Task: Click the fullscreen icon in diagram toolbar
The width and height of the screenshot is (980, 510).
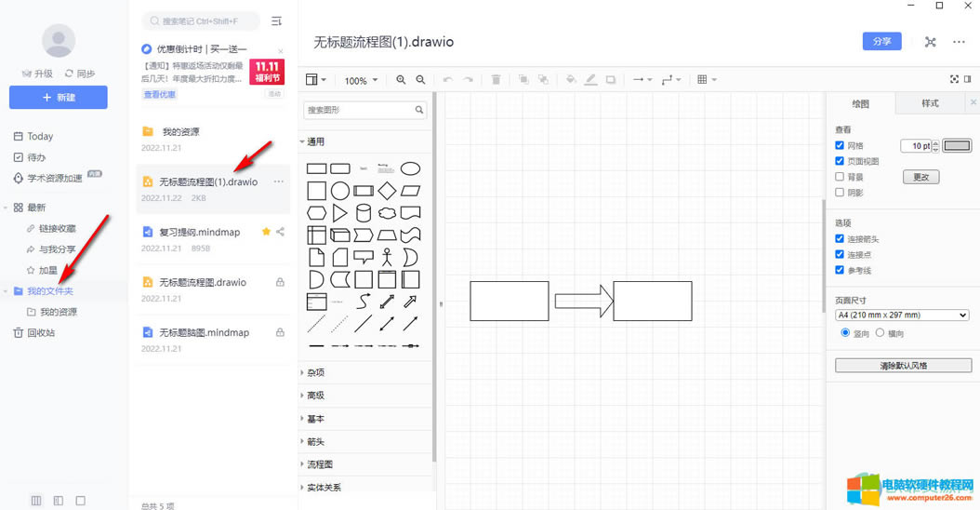Action: click(x=954, y=80)
